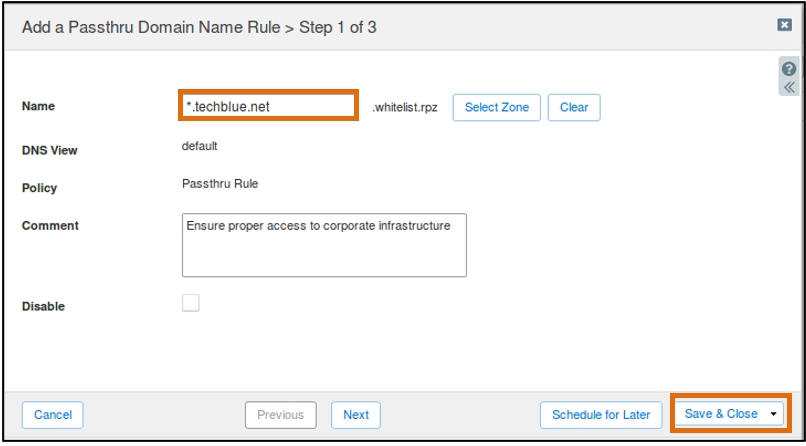Open the Select Zone chooser

(x=497, y=107)
